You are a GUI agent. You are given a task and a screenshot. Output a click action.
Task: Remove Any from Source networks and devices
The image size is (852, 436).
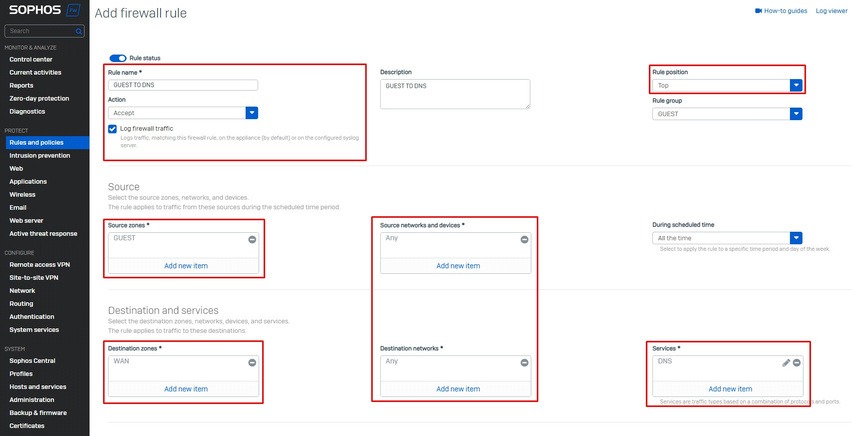[x=524, y=239]
